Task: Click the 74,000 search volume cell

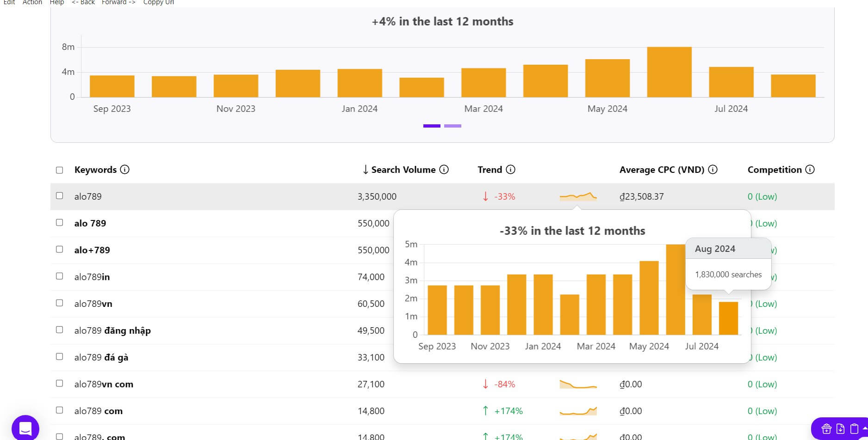Action: click(x=371, y=277)
